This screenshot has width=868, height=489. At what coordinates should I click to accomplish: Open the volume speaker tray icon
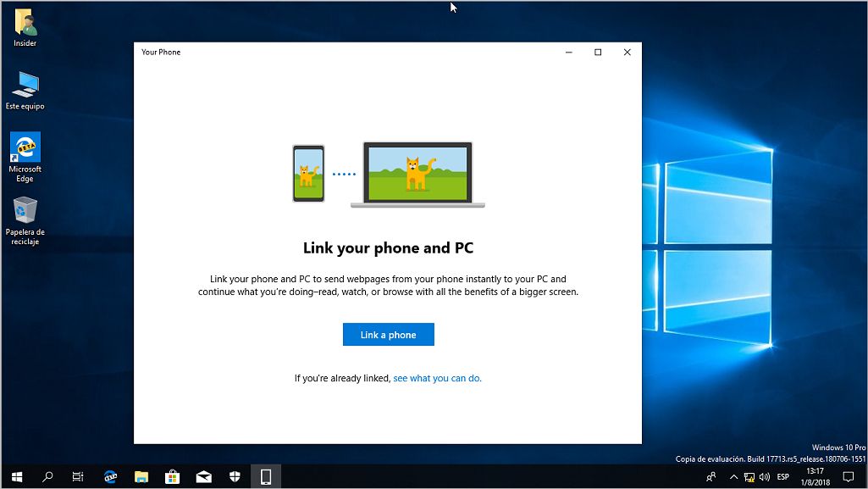(765, 477)
